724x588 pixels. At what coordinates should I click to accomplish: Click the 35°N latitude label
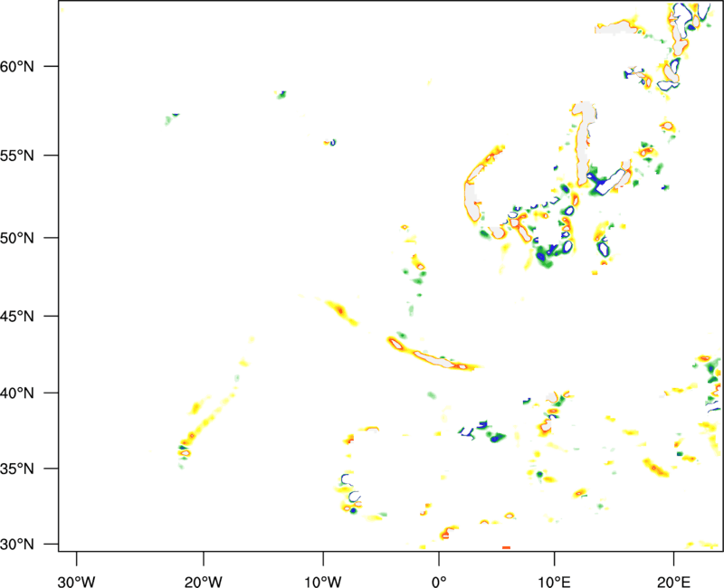pos(17,469)
